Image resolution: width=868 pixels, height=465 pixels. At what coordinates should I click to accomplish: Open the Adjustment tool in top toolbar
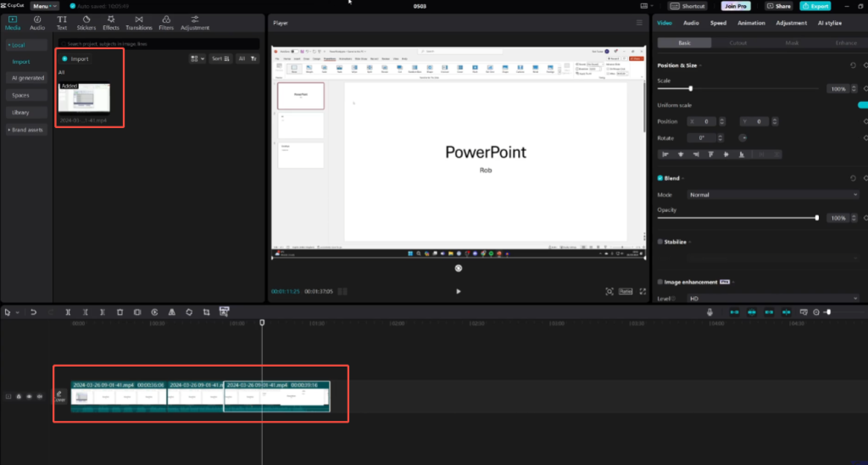tap(195, 23)
